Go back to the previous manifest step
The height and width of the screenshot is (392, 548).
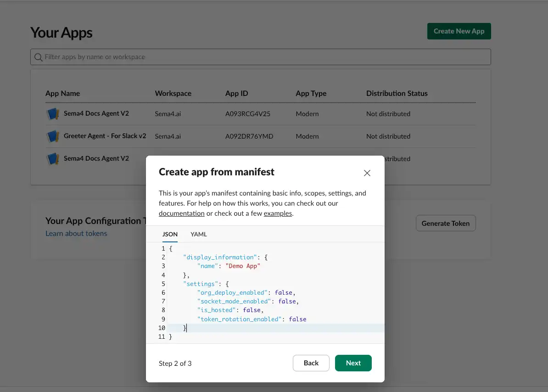tap(311, 363)
